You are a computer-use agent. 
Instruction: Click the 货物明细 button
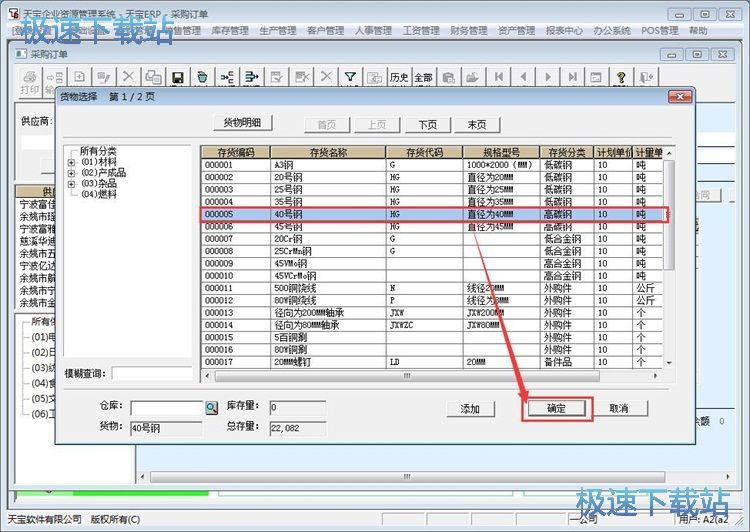point(242,123)
